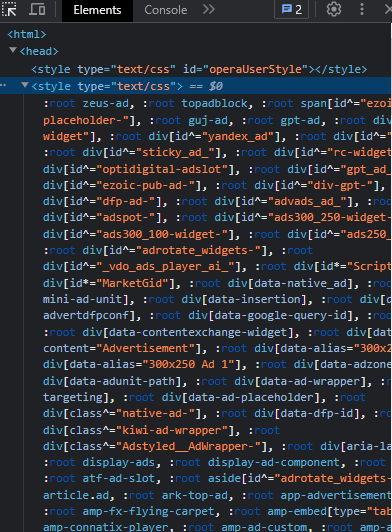Screen dimensions: 392x532
Task: Switch to the Console tab
Action: pyautogui.click(x=166, y=10)
